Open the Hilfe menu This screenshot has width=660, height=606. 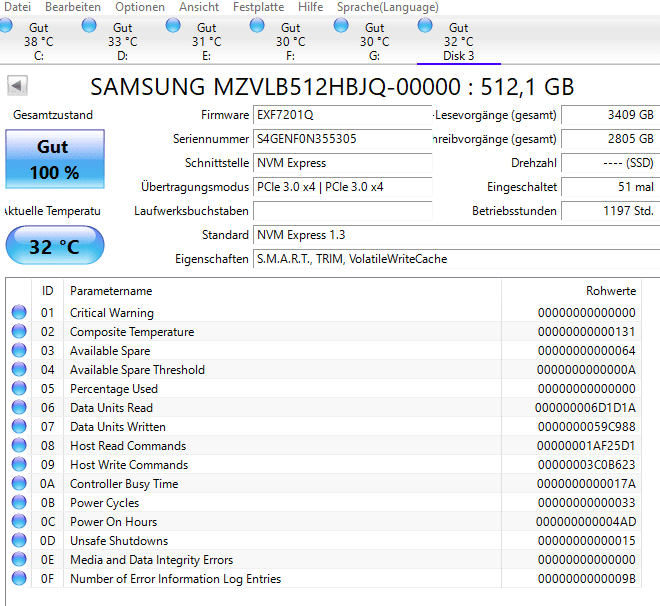click(x=311, y=7)
